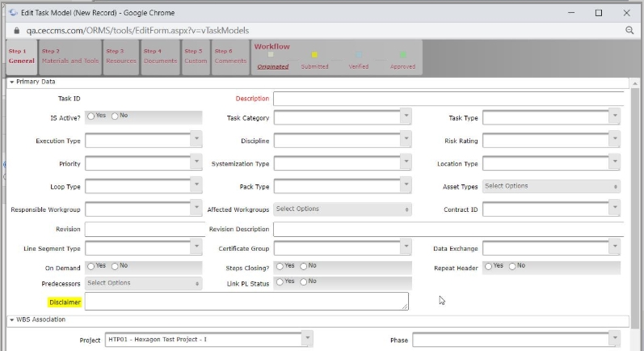This screenshot has width=644, height=351.
Task: Go to Step 4 Documents tab
Action: pos(159,57)
